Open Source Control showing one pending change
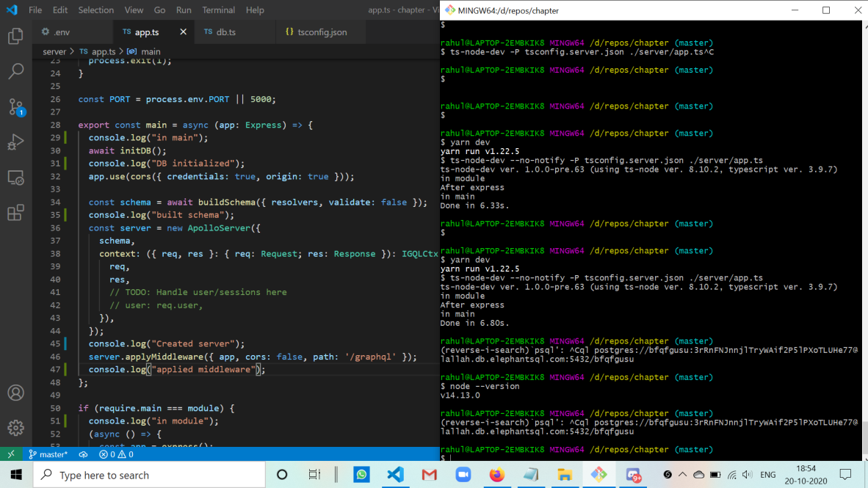 (15, 107)
